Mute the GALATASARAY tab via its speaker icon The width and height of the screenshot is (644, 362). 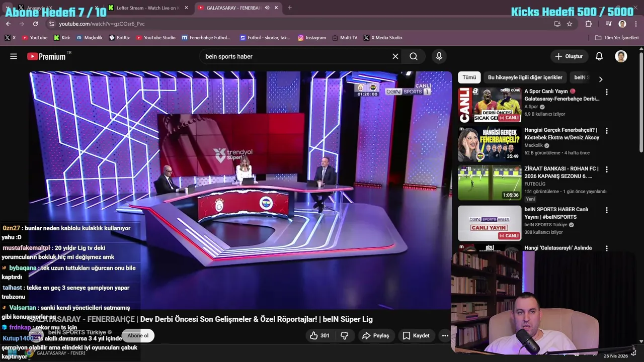(x=267, y=8)
